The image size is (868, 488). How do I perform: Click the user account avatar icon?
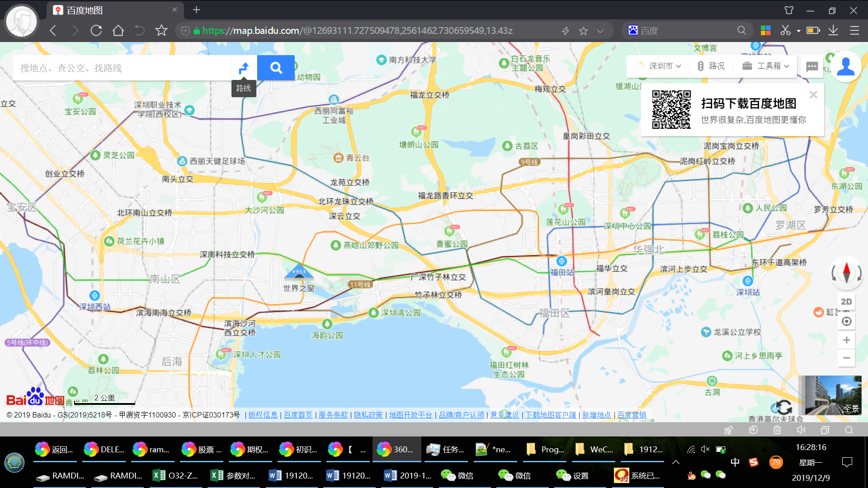pyautogui.click(x=845, y=66)
